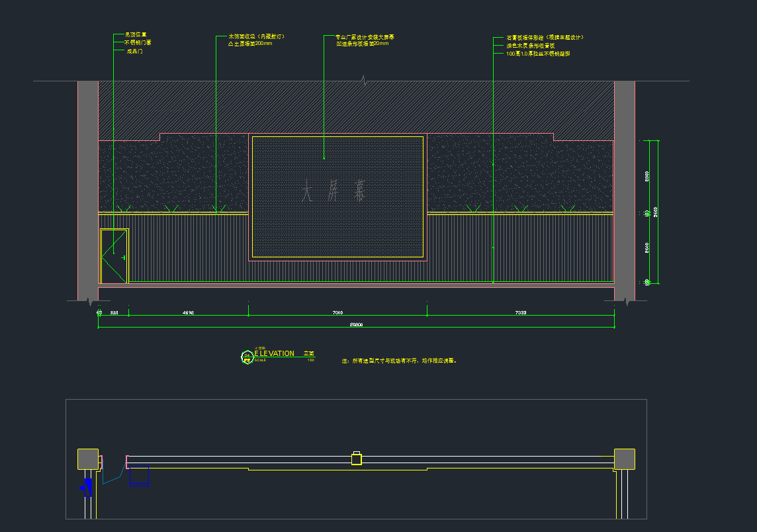
Task: Click the blue arrow section marker
Action: pos(86,488)
